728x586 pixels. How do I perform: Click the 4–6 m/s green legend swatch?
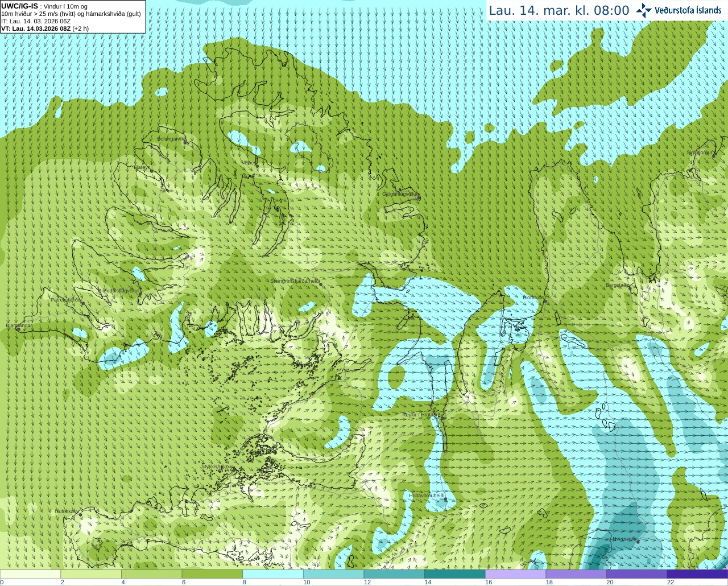click(x=151, y=574)
